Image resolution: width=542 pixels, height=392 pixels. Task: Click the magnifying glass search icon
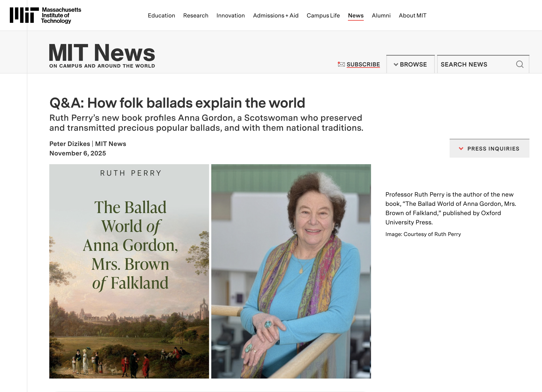[520, 64]
